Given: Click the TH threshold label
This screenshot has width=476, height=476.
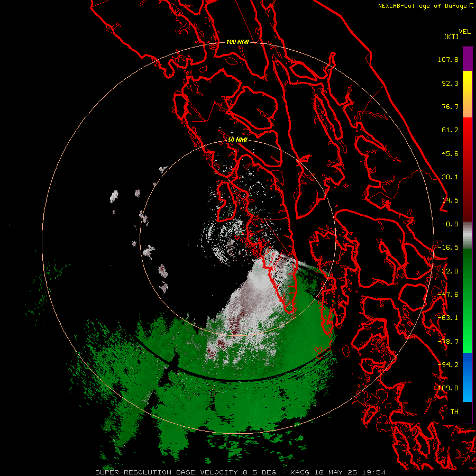Looking at the screenshot, I should click(454, 412).
